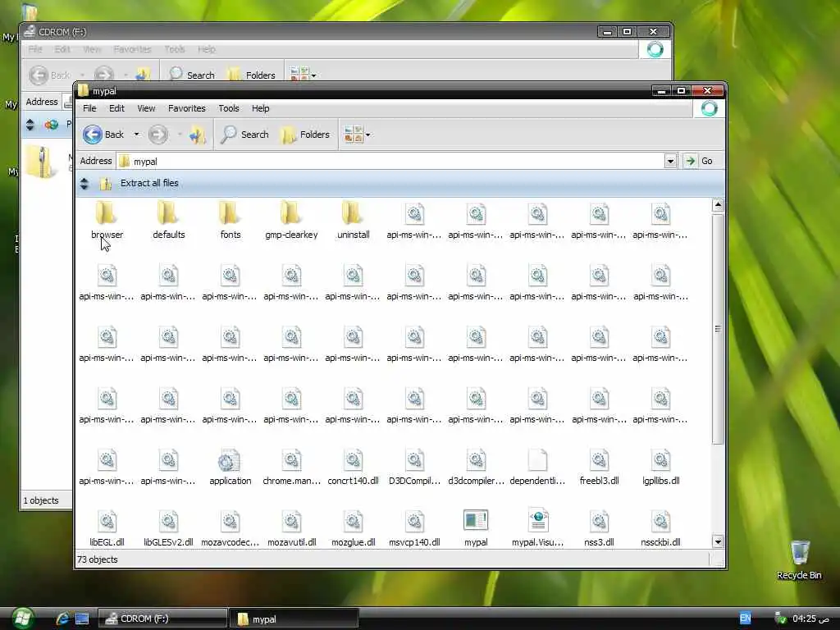Image resolution: width=840 pixels, height=630 pixels.
Task: Select mozglue.dll file
Action: coord(353,529)
